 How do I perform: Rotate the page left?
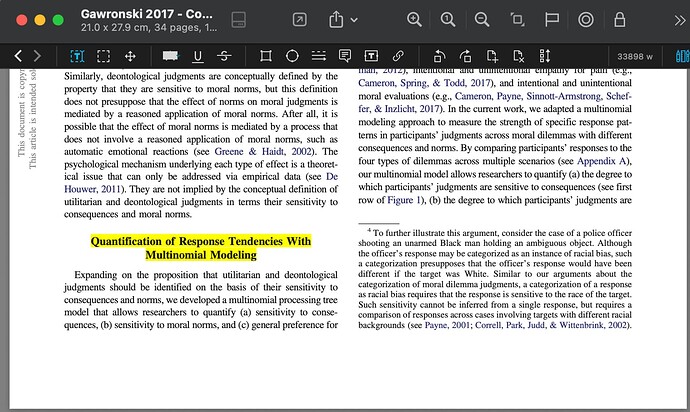tap(439, 56)
